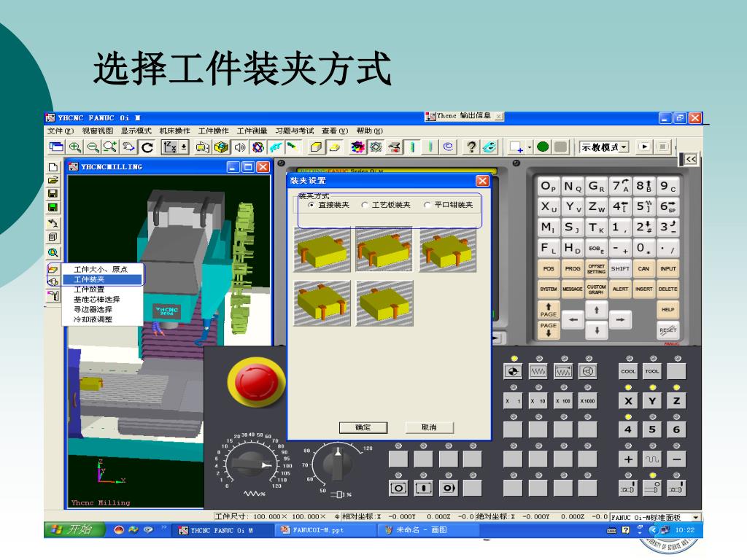Choose 工件装夹 in popup menu
Image resolution: width=747 pixels, height=560 pixels.
[102, 279]
